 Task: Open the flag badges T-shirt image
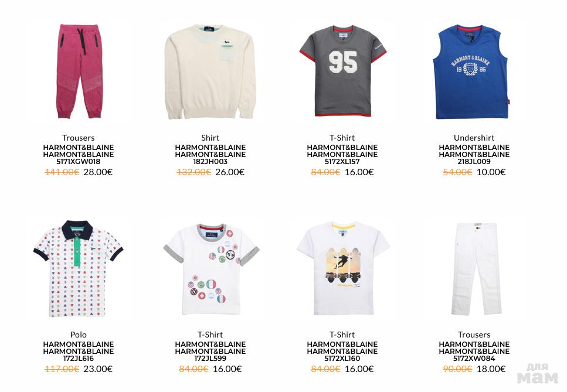pos(211,269)
